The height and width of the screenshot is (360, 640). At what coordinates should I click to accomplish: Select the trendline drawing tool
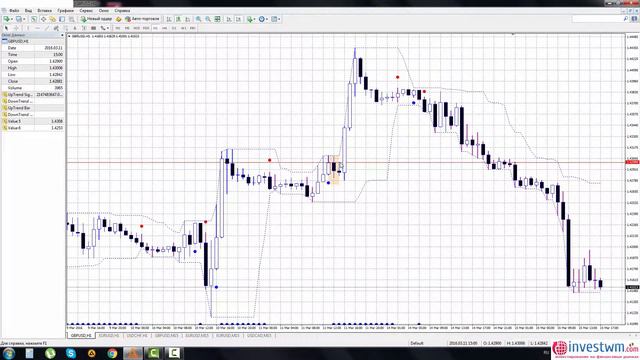pos(47,28)
